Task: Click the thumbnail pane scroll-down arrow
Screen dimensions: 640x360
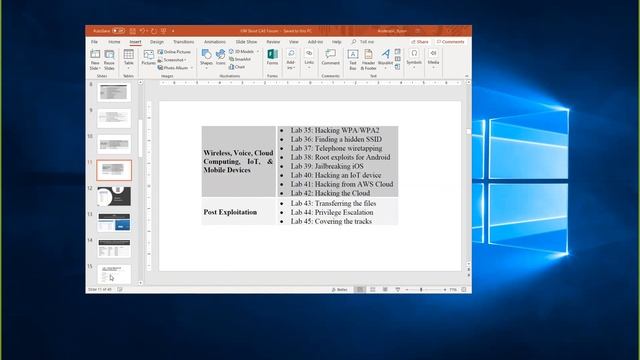Action: tap(140, 282)
